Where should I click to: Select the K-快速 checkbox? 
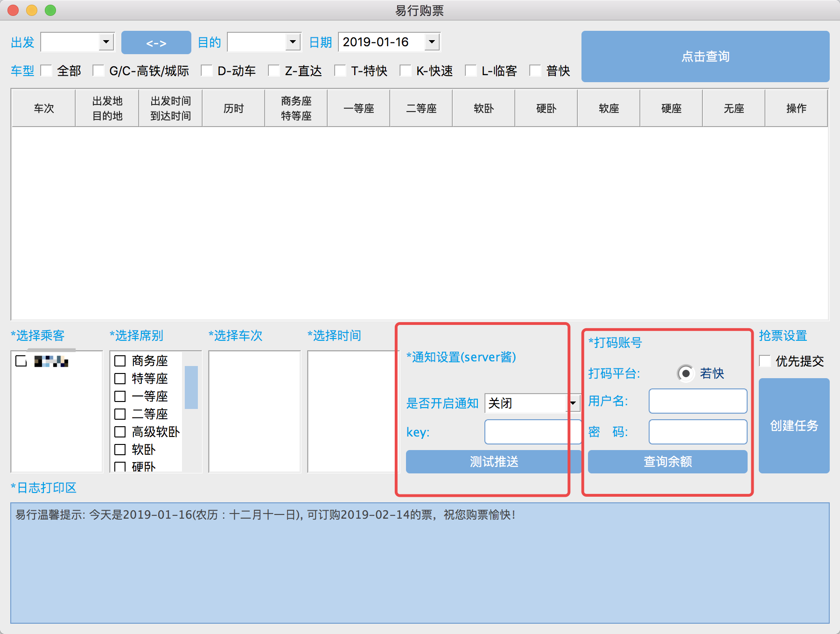tap(406, 70)
